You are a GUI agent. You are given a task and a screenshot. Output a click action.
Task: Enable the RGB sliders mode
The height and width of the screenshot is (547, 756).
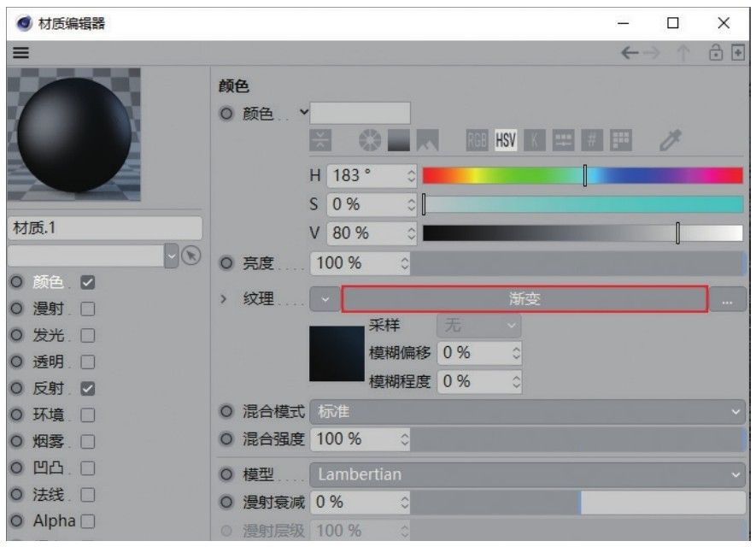[x=477, y=140]
